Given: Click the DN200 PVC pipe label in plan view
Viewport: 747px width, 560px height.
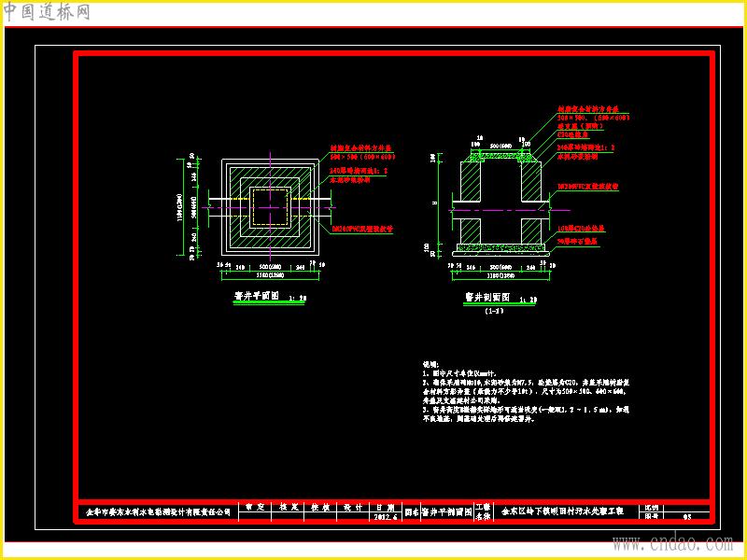Looking at the screenshot, I should tap(362, 229).
